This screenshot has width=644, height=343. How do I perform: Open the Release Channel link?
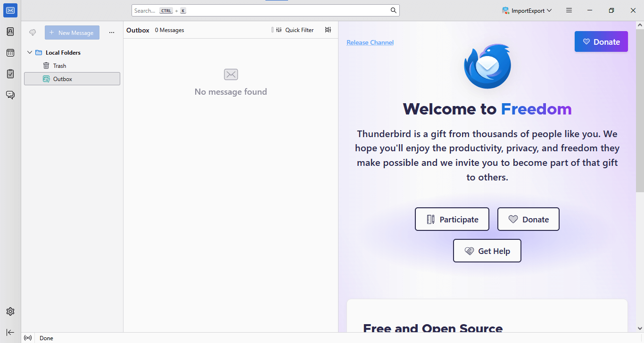[x=370, y=42]
